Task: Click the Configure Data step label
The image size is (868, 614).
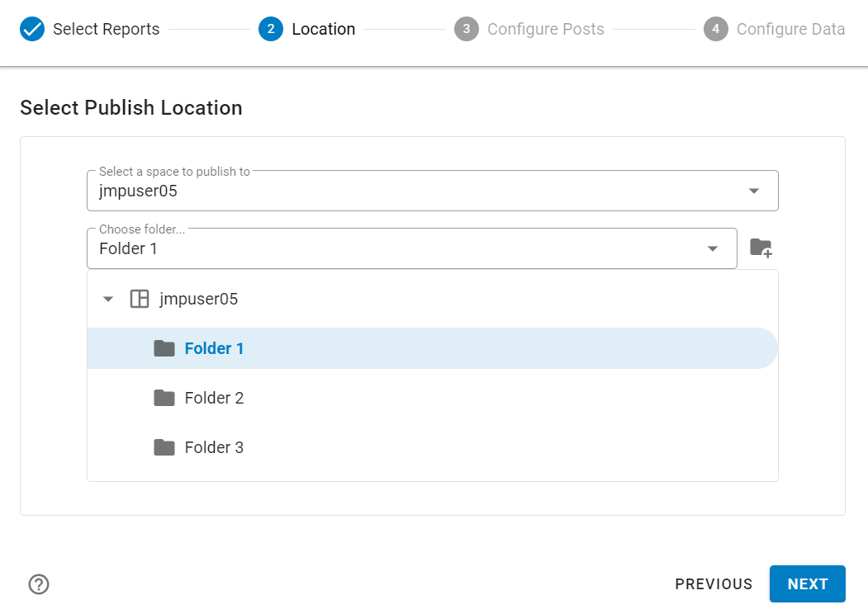Action: 790,28
